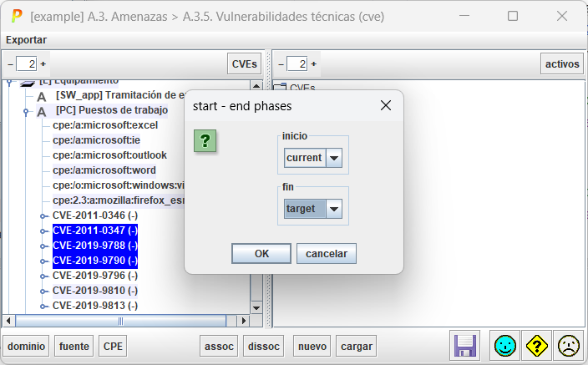Click the dominio button

click(x=26, y=346)
